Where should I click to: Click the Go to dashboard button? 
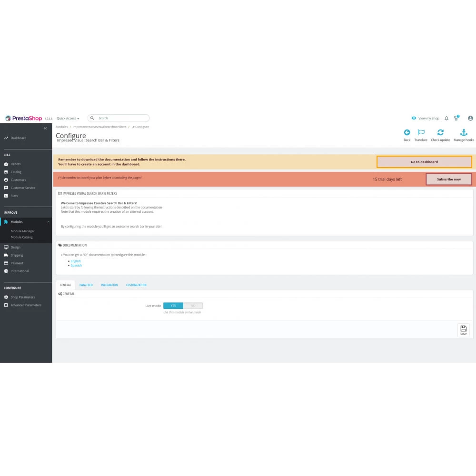(424, 162)
